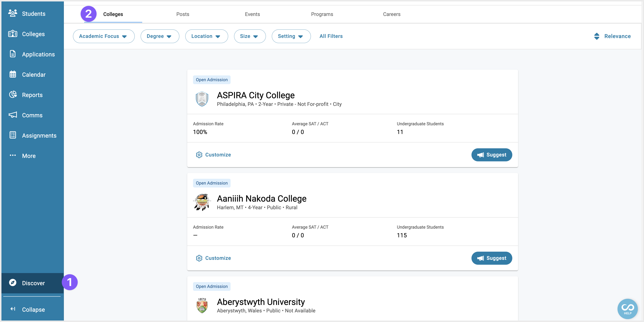Click the Discover compass icon
Image resolution: width=644 pixels, height=322 pixels.
pyautogui.click(x=13, y=282)
